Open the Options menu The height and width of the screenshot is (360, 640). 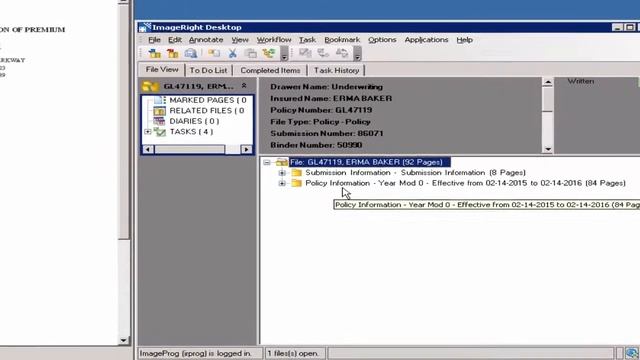(x=382, y=40)
